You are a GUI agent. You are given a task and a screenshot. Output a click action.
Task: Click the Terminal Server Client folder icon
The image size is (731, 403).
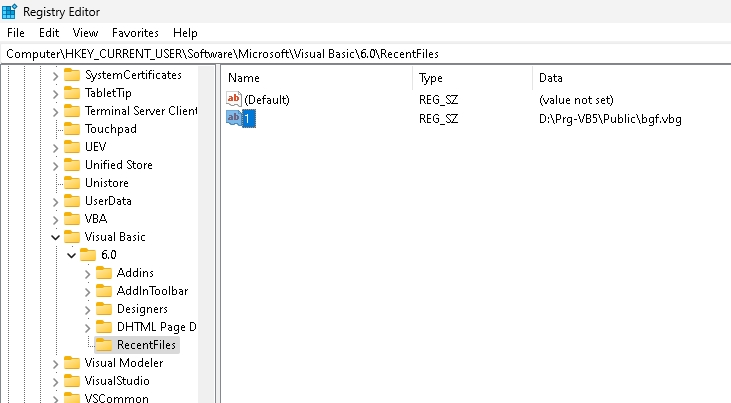coord(72,111)
